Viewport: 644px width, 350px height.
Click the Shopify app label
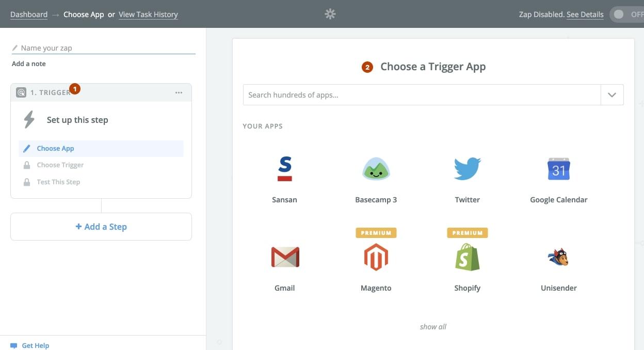468,288
